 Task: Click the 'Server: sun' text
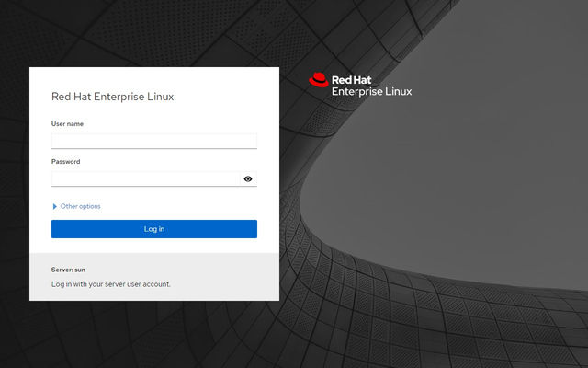click(x=68, y=270)
